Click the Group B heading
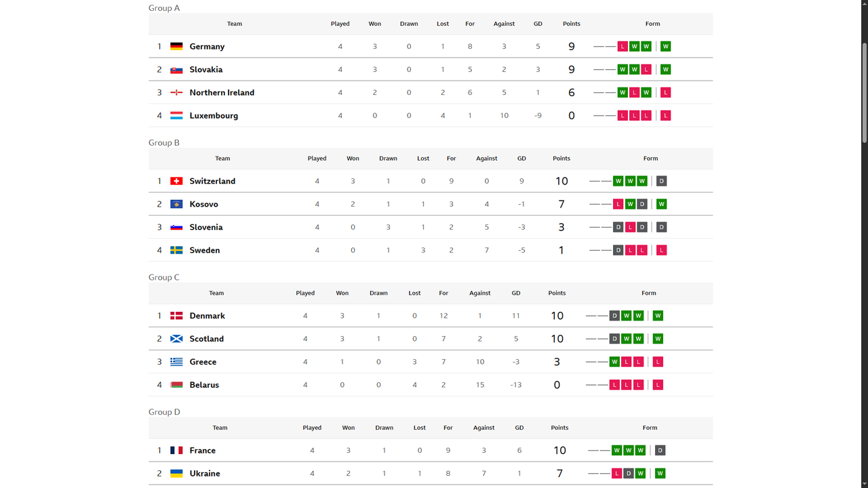 164,142
